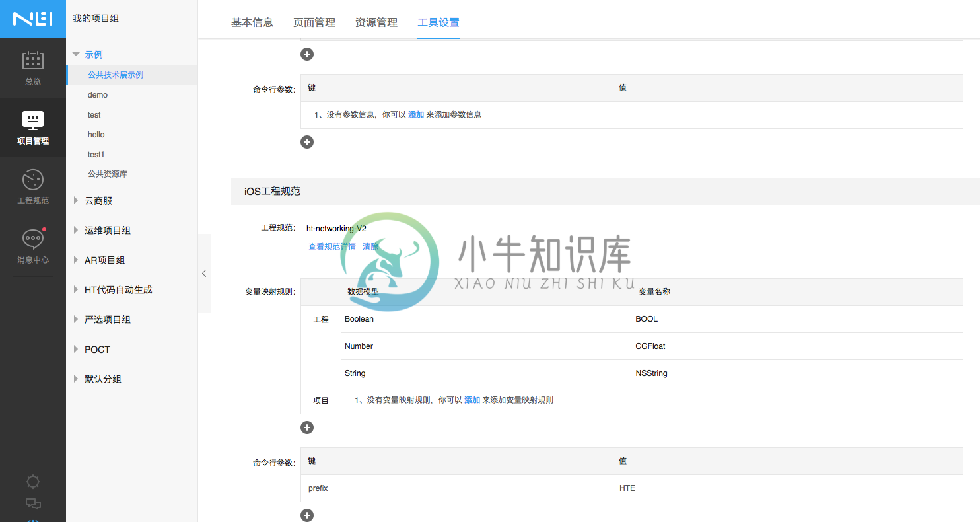Image resolution: width=980 pixels, height=522 pixels.
Task: Expand the HT代码自动生成 group
Action: (x=76, y=290)
